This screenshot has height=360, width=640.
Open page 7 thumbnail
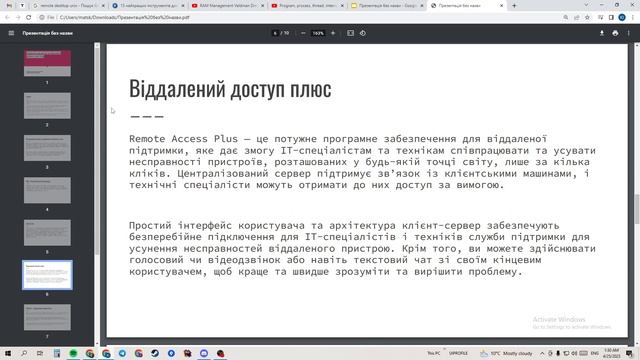[x=47, y=317]
